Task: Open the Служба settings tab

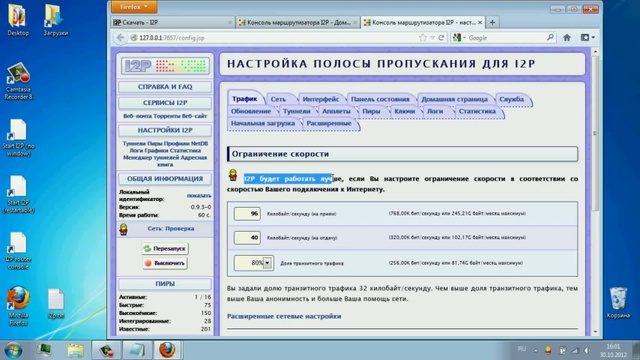Action: point(511,99)
